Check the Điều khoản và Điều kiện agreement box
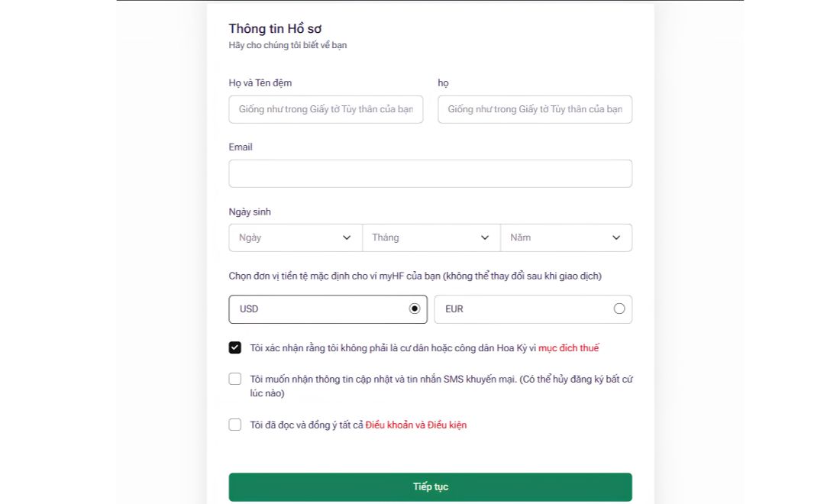The height and width of the screenshot is (504, 840). [x=234, y=425]
